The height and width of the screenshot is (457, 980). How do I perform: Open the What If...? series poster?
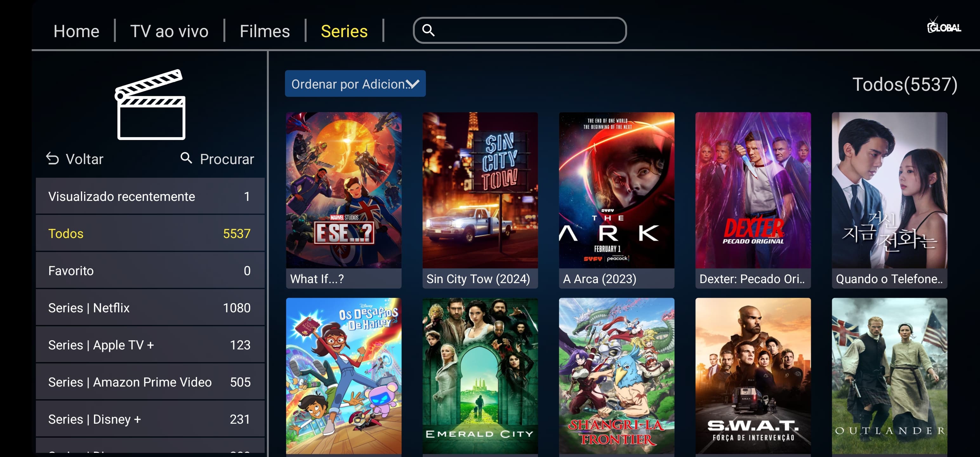tap(343, 200)
